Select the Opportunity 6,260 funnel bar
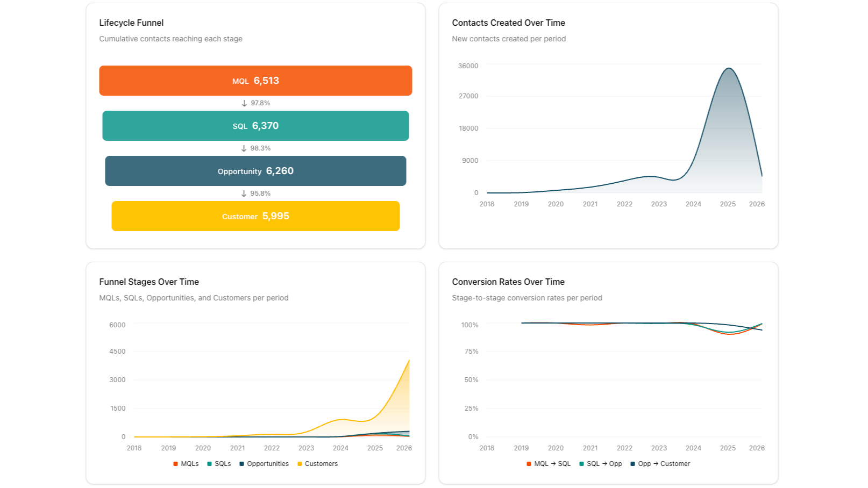 (x=255, y=171)
